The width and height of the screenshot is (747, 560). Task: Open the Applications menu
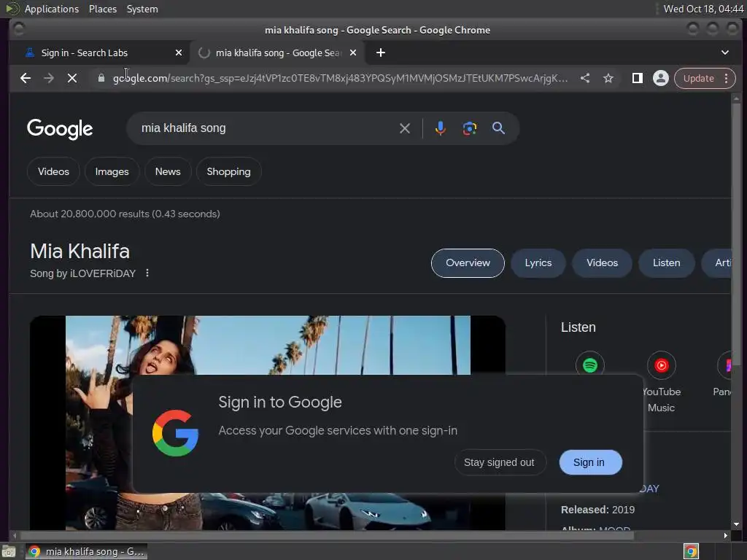tap(52, 9)
